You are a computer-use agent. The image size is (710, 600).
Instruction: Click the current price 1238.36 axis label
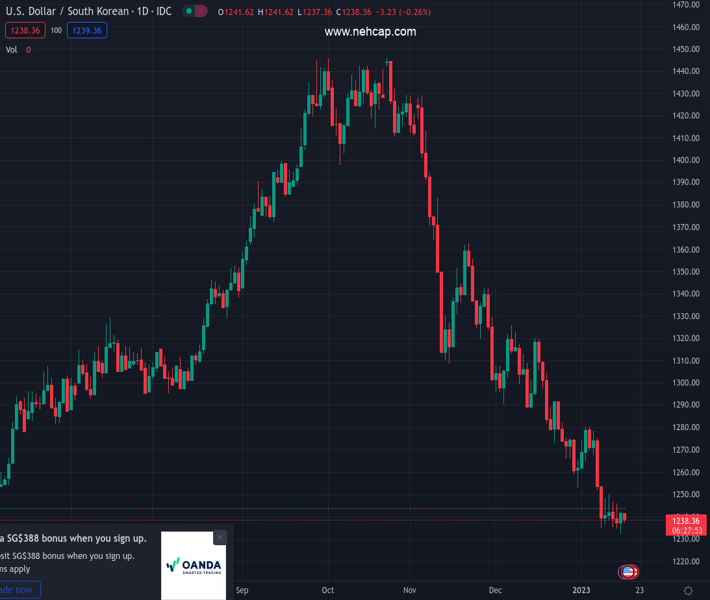[x=686, y=521]
